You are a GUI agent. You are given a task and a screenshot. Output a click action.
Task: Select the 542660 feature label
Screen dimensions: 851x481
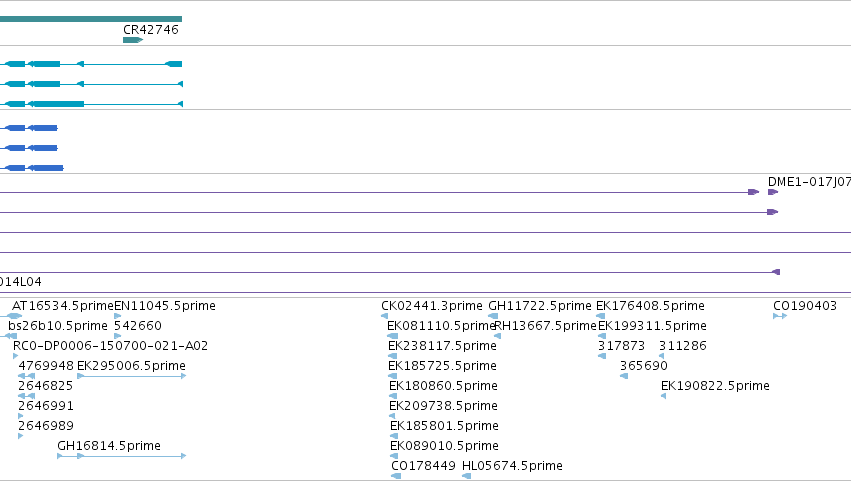[x=138, y=326]
